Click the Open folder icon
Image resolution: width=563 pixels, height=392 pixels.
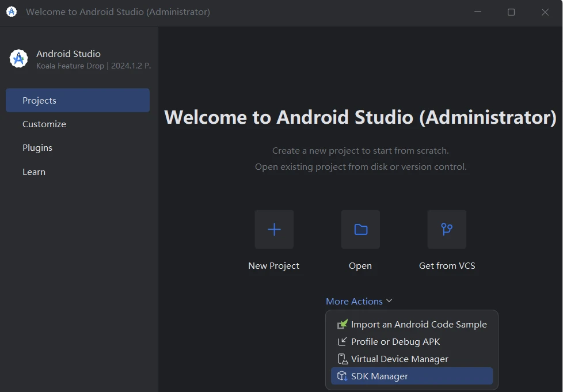pyautogui.click(x=360, y=229)
